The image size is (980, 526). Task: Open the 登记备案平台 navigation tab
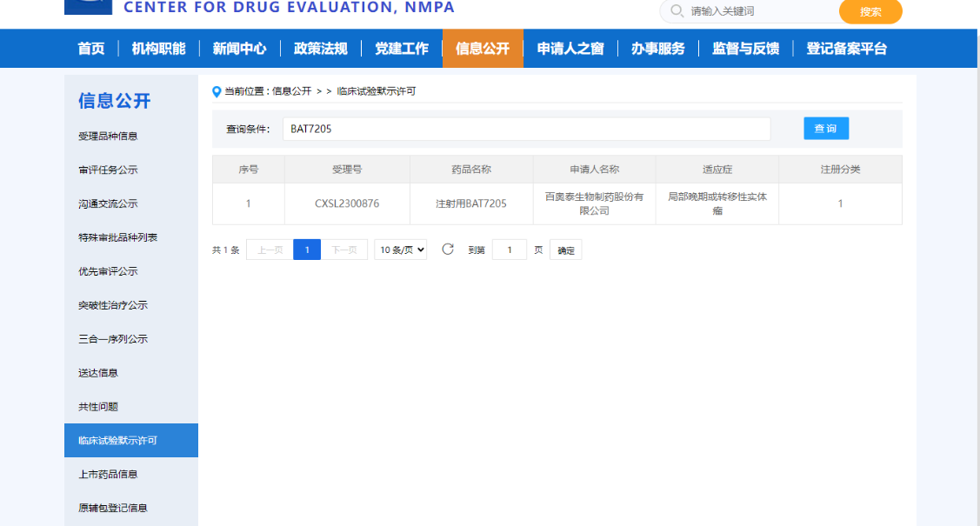tap(847, 49)
